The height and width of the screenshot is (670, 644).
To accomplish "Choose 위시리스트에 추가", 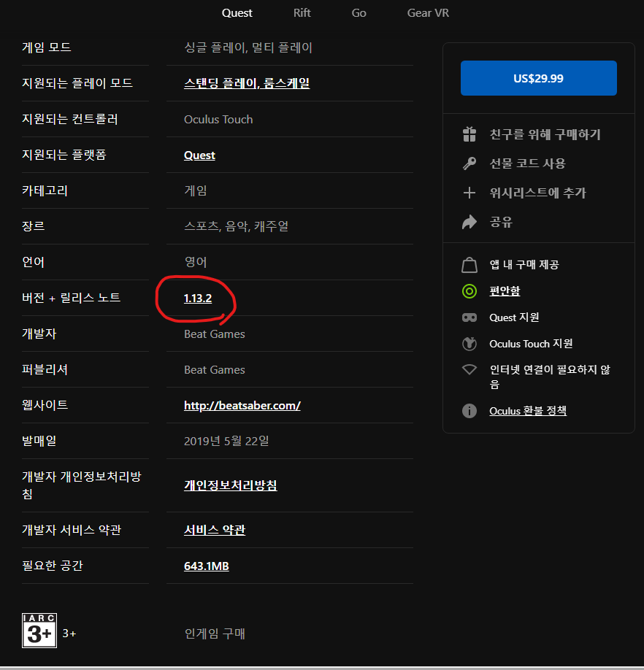I will [x=537, y=193].
